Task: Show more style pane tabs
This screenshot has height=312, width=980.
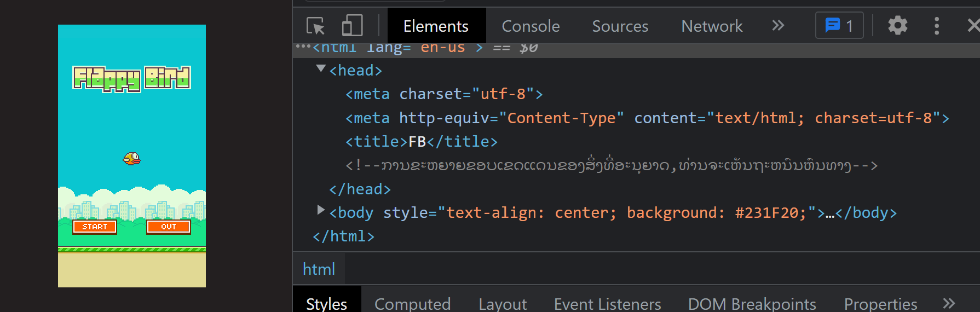Action: (949, 303)
